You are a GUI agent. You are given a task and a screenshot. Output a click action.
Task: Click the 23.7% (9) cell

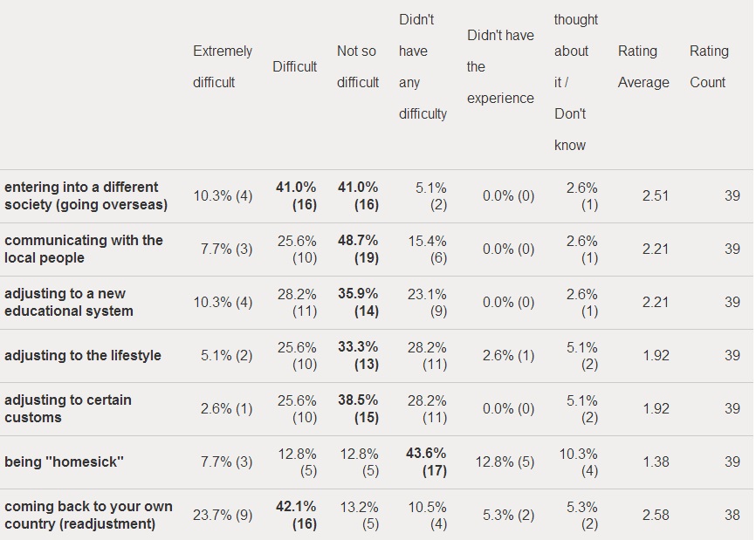(x=223, y=515)
